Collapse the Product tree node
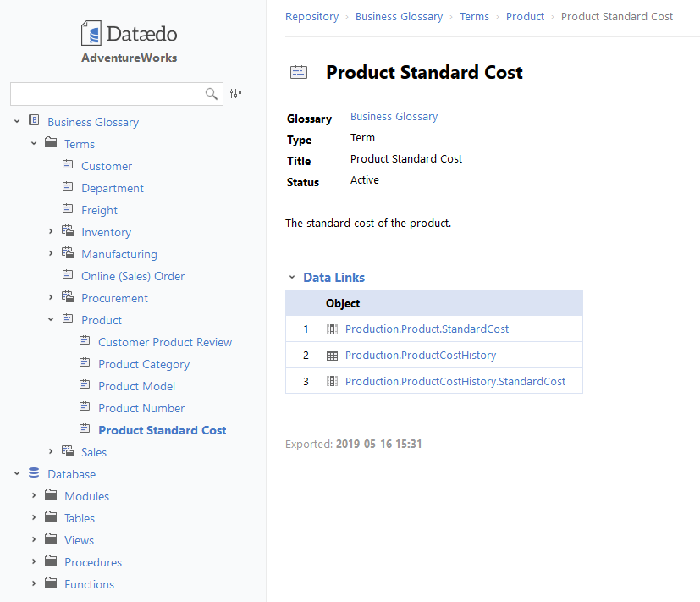Image resolution: width=700 pixels, height=602 pixels. (x=51, y=319)
